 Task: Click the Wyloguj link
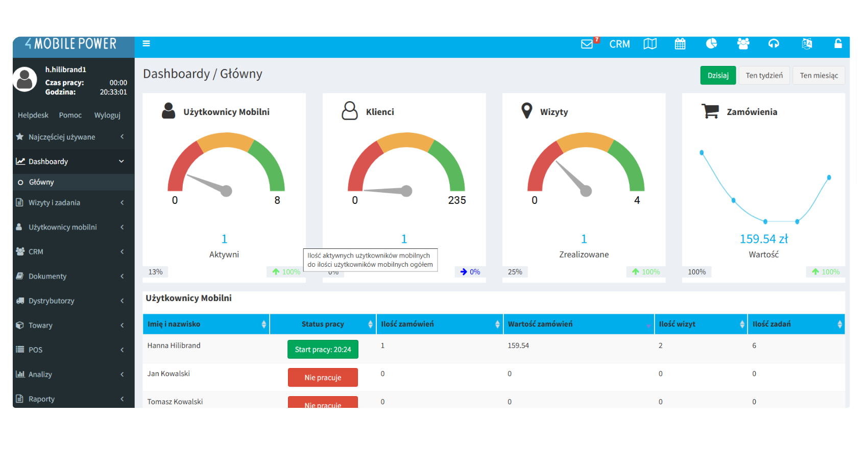107,116
